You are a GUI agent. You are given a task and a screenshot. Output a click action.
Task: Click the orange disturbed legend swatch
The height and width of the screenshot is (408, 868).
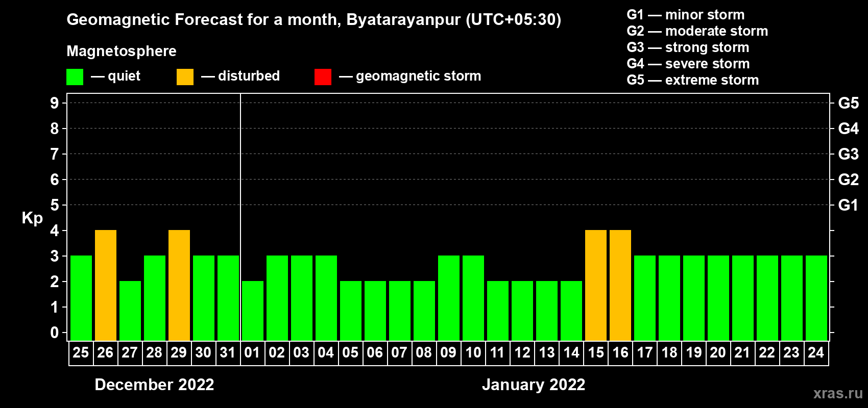pyautogui.click(x=185, y=77)
